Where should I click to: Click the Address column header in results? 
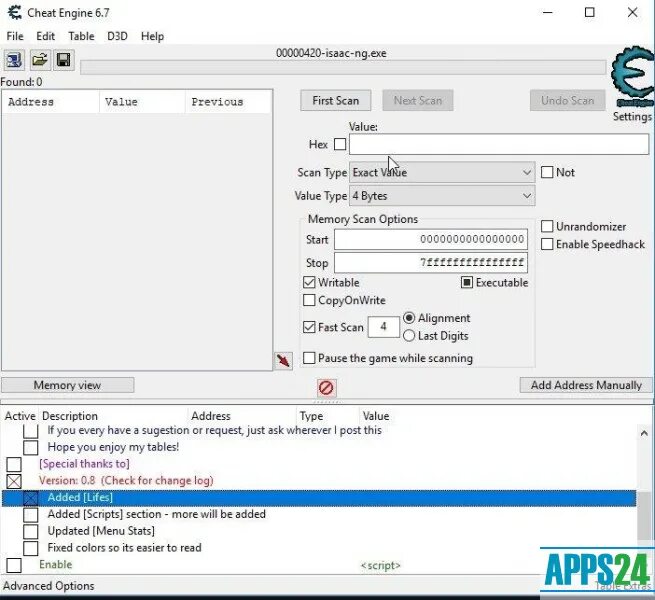(51, 102)
